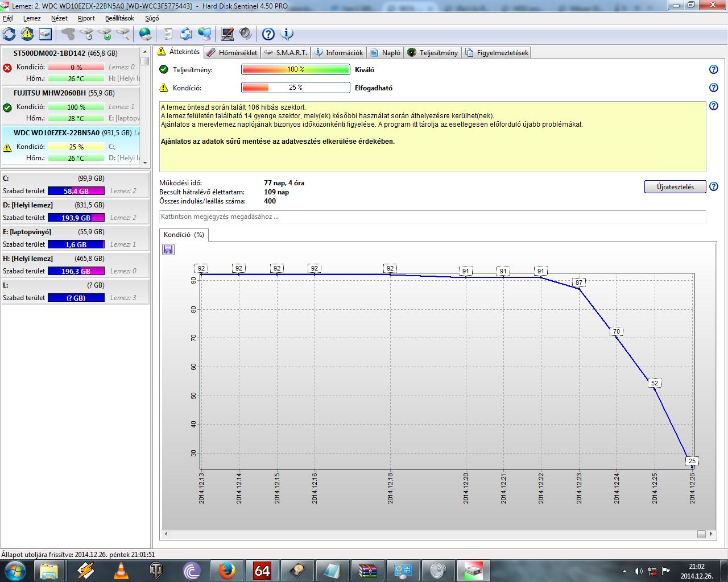The image size is (728, 582).
Task: Click the save floppy icon above the chart
Action: click(x=168, y=249)
